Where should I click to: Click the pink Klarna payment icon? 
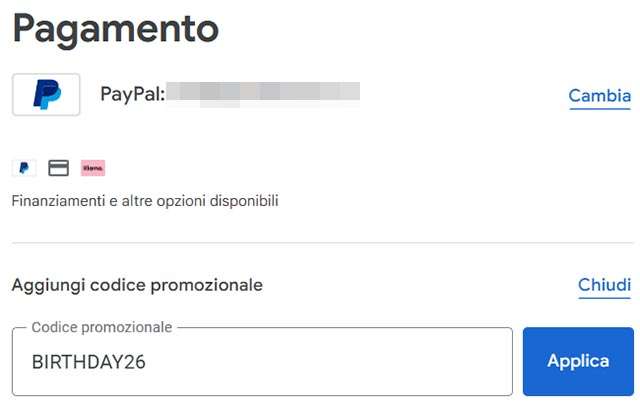click(x=93, y=167)
